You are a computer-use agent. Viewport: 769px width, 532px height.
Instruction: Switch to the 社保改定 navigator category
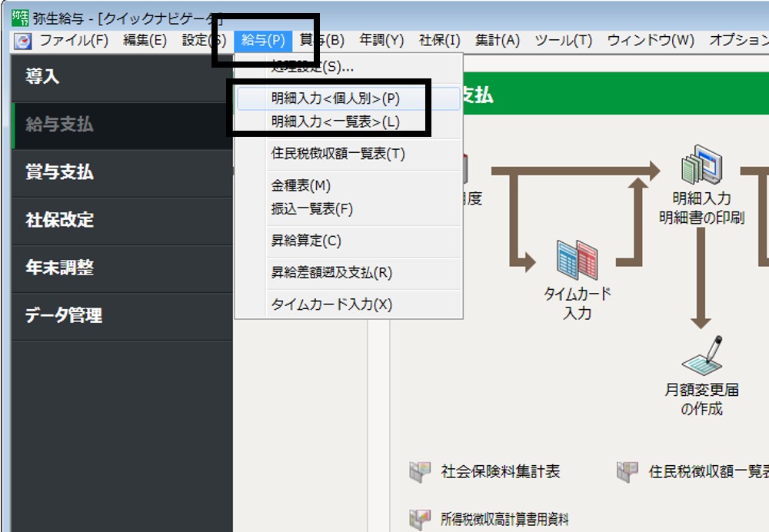point(122,220)
